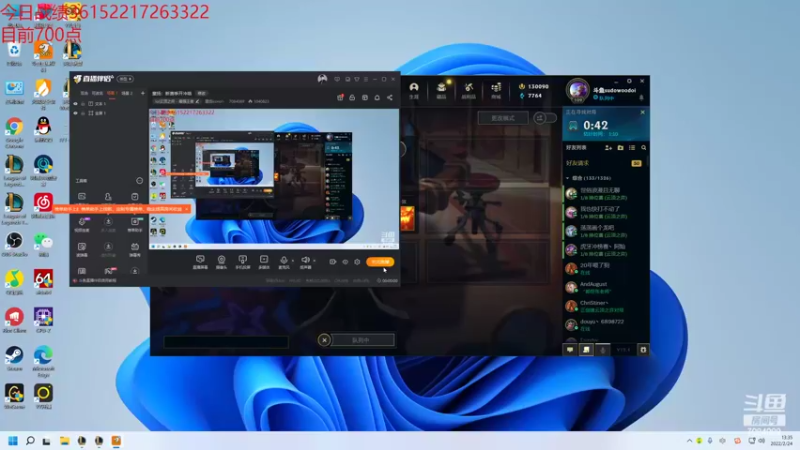Viewport: 800px width, 450px height.
Task: Click the 更改模式 button
Action: pos(503,118)
